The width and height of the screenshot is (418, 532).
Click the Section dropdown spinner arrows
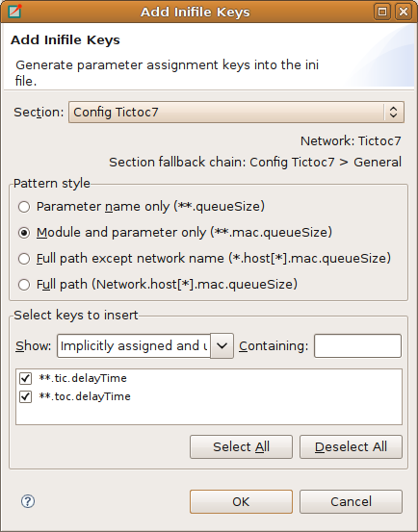click(393, 112)
